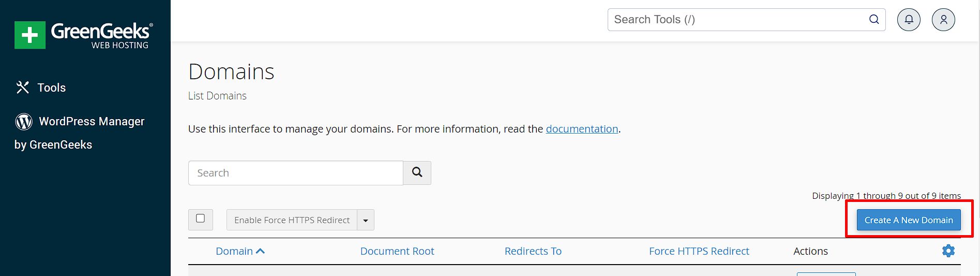Open WordPress Manager by GreenGeeks menu item
The height and width of the screenshot is (276, 980).
pyautogui.click(x=80, y=133)
